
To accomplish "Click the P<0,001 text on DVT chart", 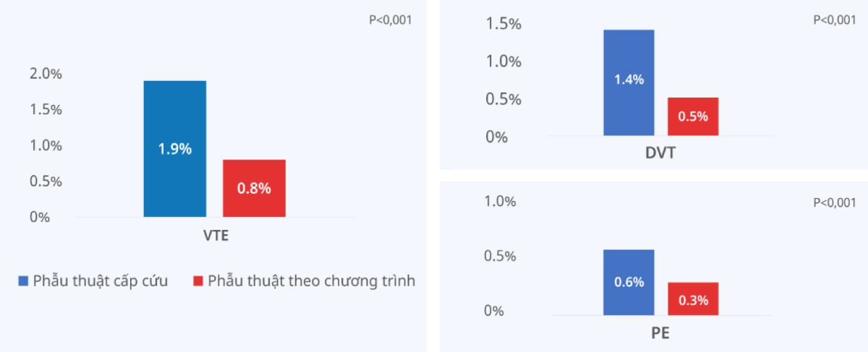I will (x=834, y=20).
